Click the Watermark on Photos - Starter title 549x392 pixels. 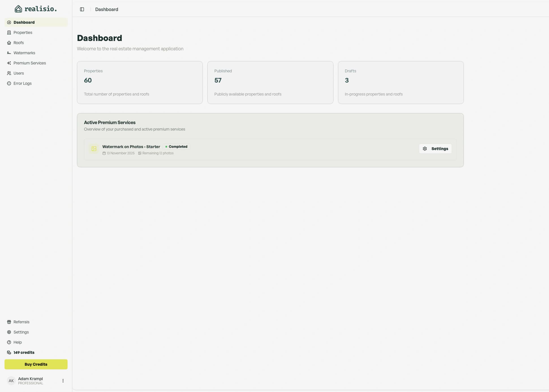(131, 147)
